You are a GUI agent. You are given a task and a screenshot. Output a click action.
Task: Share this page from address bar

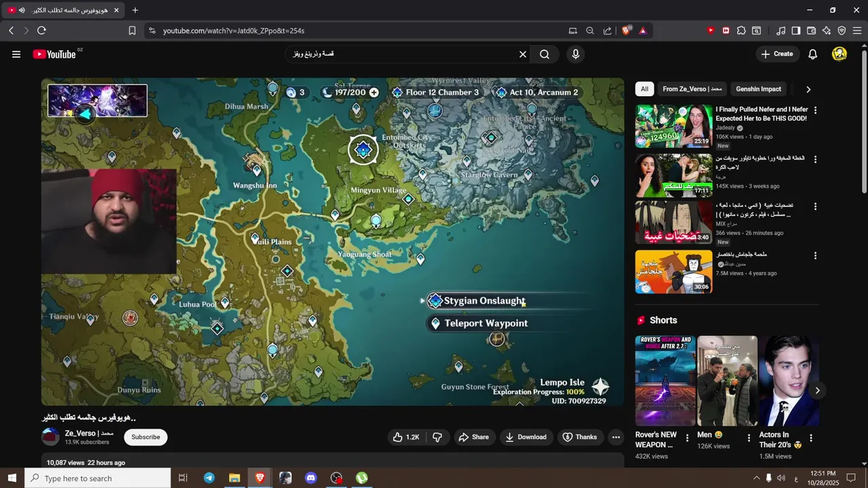tap(607, 30)
